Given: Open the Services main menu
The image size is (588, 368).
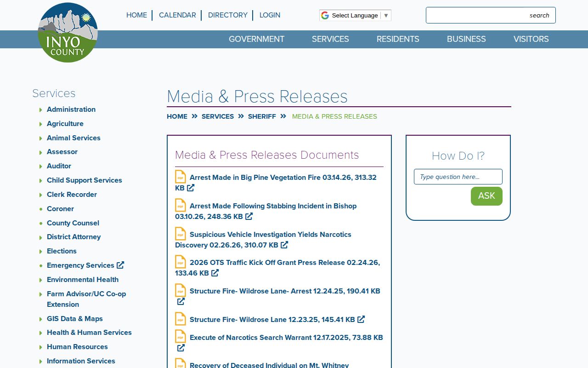Looking at the screenshot, I should [330, 39].
